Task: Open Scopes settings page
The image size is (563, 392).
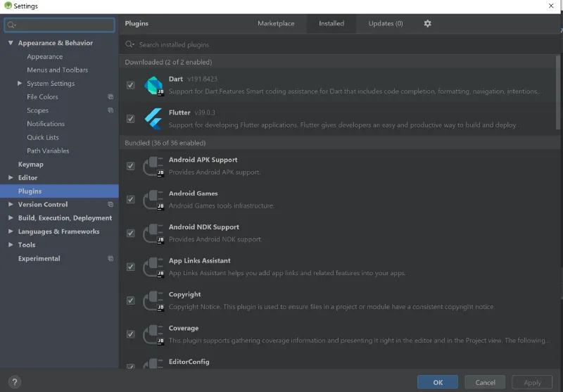Action: click(38, 110)
